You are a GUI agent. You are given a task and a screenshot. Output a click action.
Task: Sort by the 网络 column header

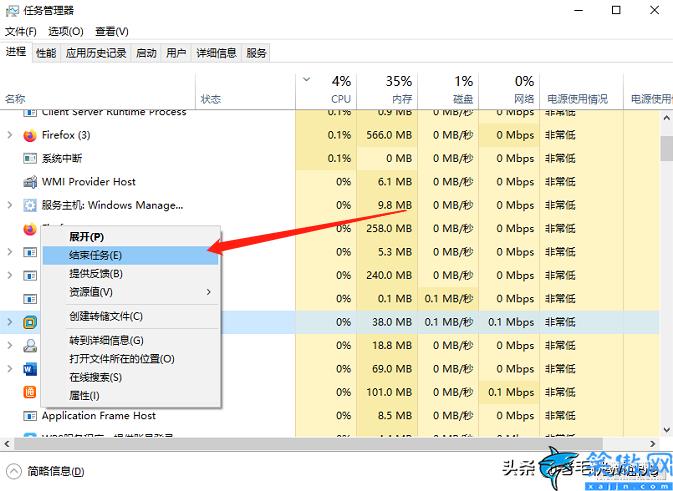pos(509,91)
